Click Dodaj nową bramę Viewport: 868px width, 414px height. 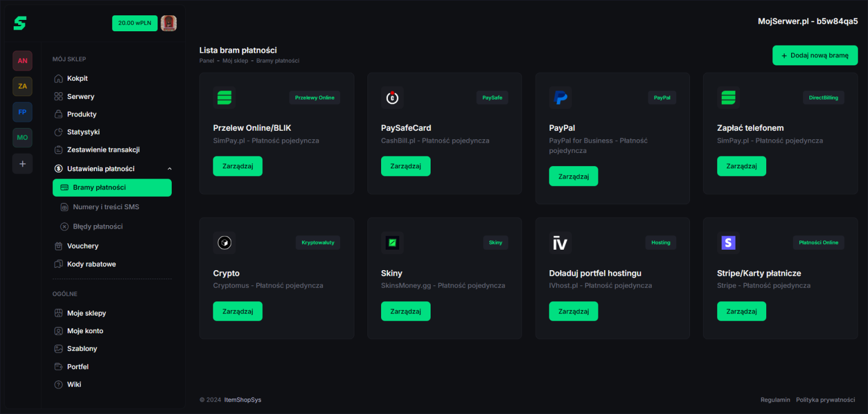815,55
